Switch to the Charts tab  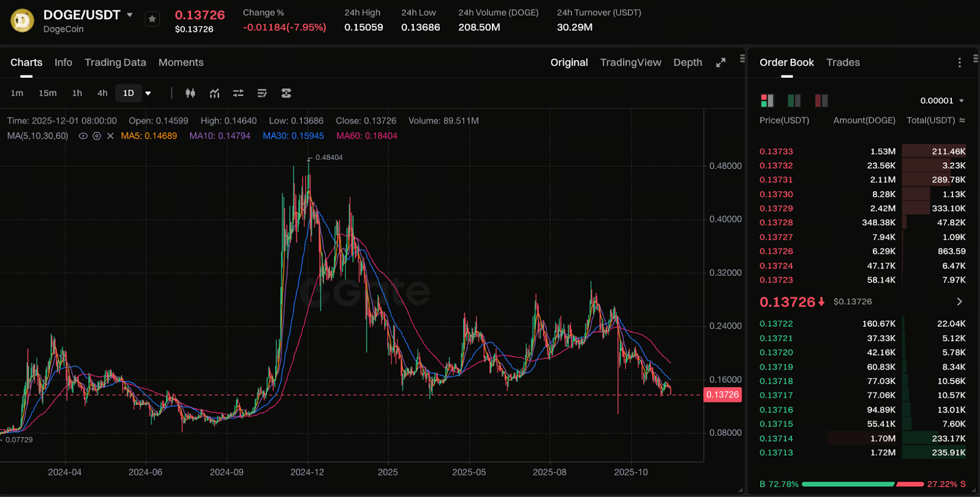[26, 63]
